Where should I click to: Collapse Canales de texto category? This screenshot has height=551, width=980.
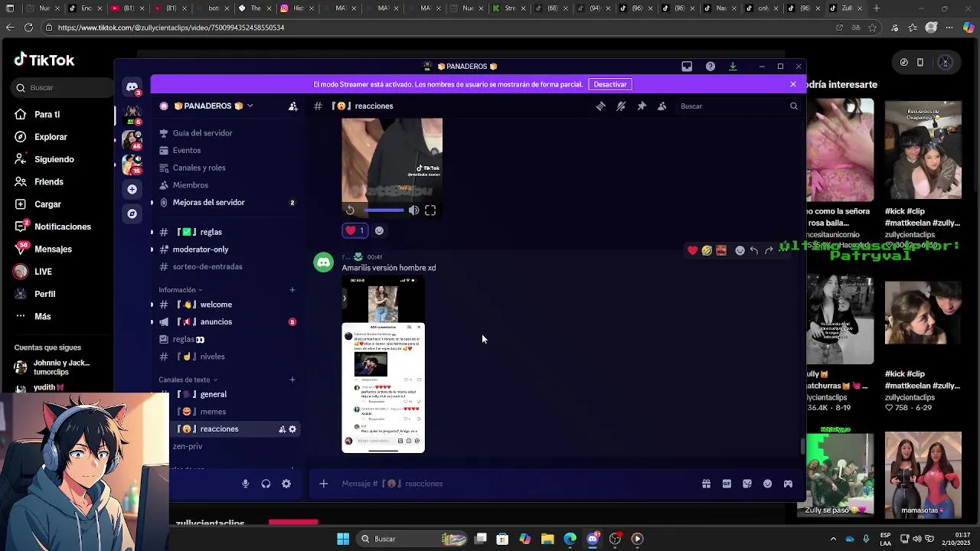click(x=188, y=380)
